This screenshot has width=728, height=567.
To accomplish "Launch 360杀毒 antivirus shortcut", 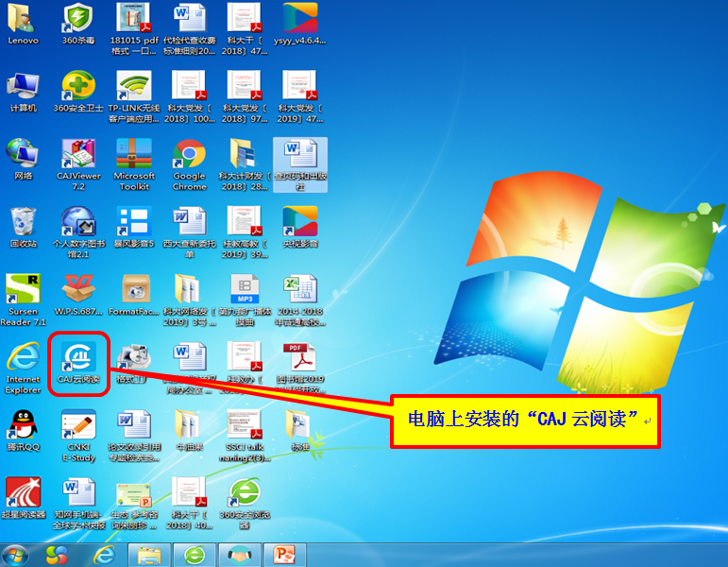I will pyautogui.click(x=78, y=24).
